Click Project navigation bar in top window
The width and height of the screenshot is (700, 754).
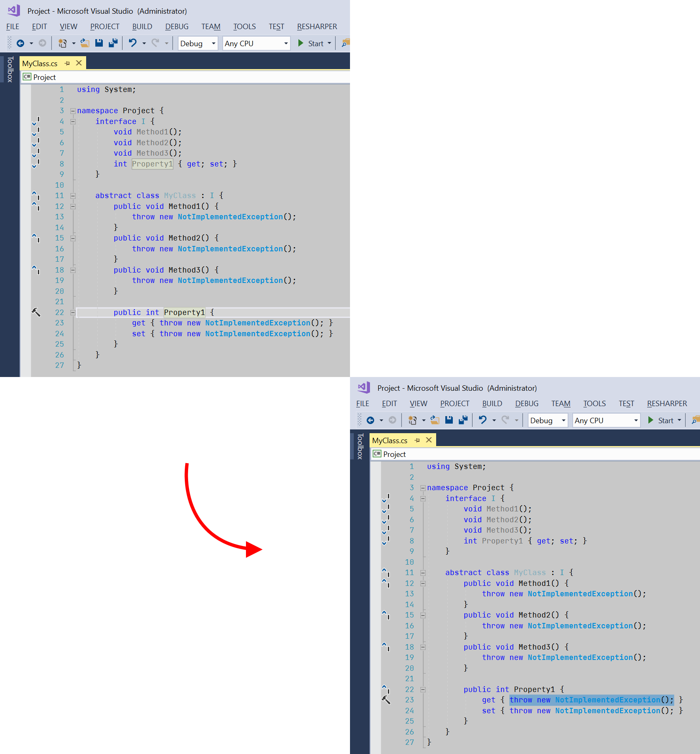(186, 77)
